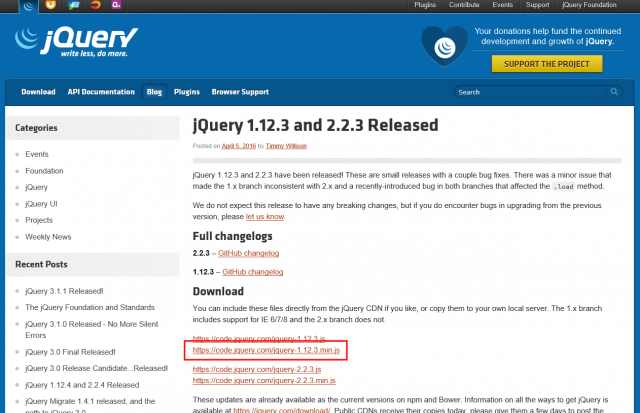Open Plugins in the top bar

[x=425, y=5]
